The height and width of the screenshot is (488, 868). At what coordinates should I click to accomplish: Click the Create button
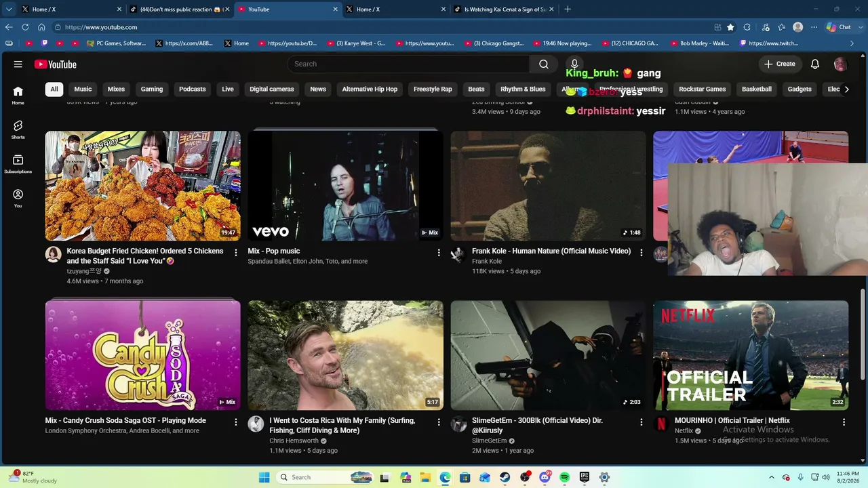tap(780, 64)
